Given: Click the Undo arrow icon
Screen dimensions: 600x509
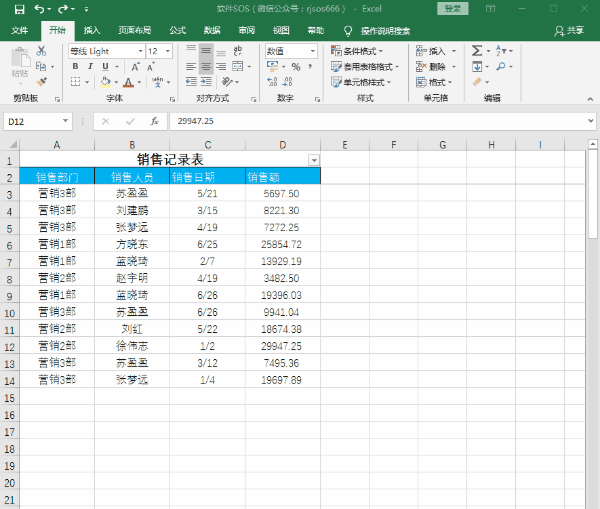Looking at the screenshot, I should pyautogui.click(x=39, y=8).
